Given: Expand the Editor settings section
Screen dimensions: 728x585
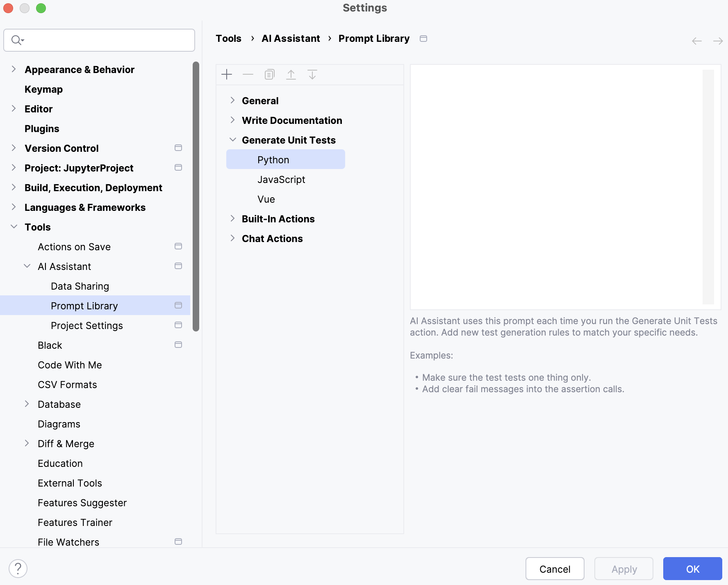Looking at the screenshot, I should click(x=14, y=108).
